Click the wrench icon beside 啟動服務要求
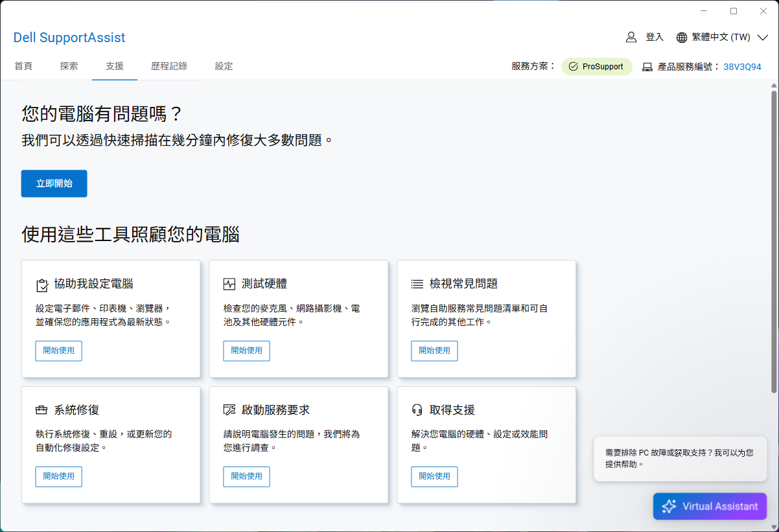The height and width of the screenshot is (532, 779). (x=229, y=410)
